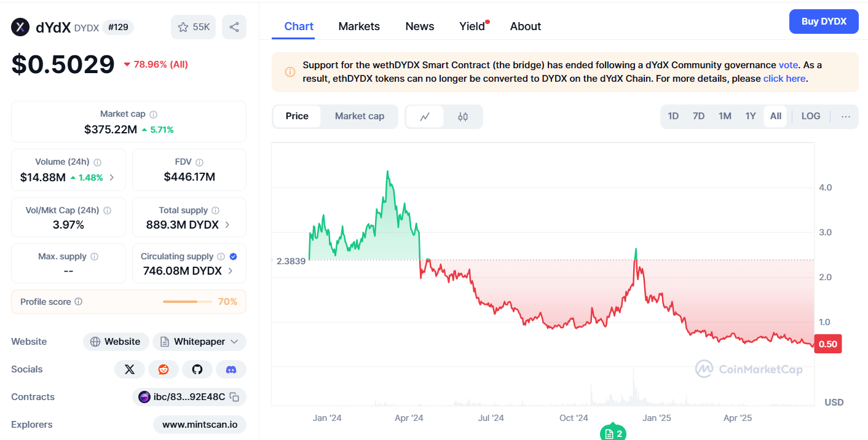Toggle LOG scale on chart
Viewport: 868px width, 440px height.
811,116
